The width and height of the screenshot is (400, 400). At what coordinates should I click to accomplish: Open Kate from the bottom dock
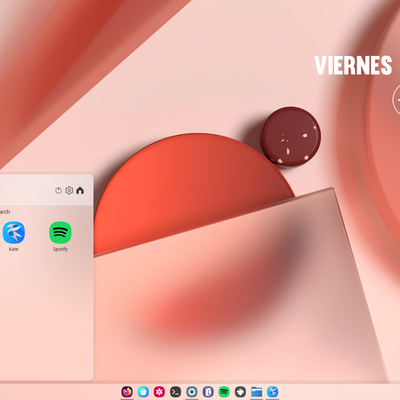point(273,391)
